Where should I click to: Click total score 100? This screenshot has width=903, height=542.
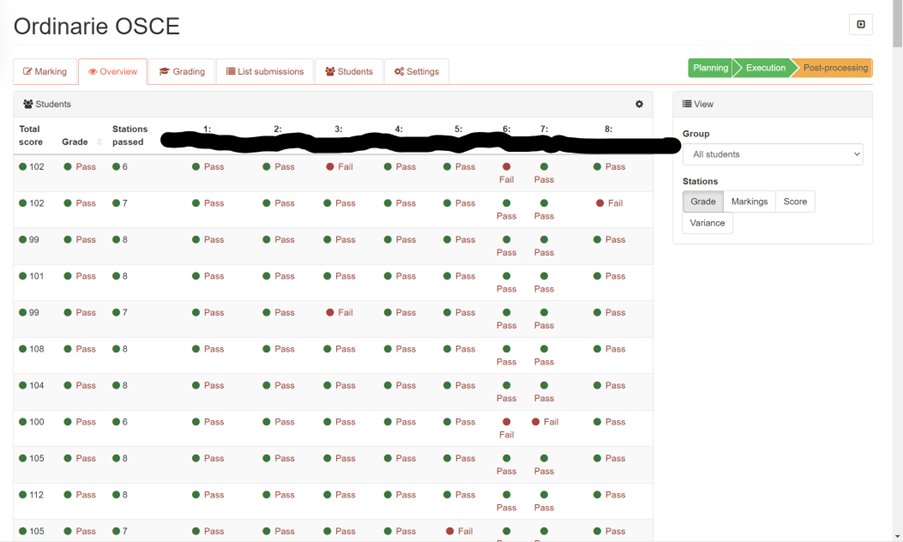pyautogui.click(x=37, y=422)
